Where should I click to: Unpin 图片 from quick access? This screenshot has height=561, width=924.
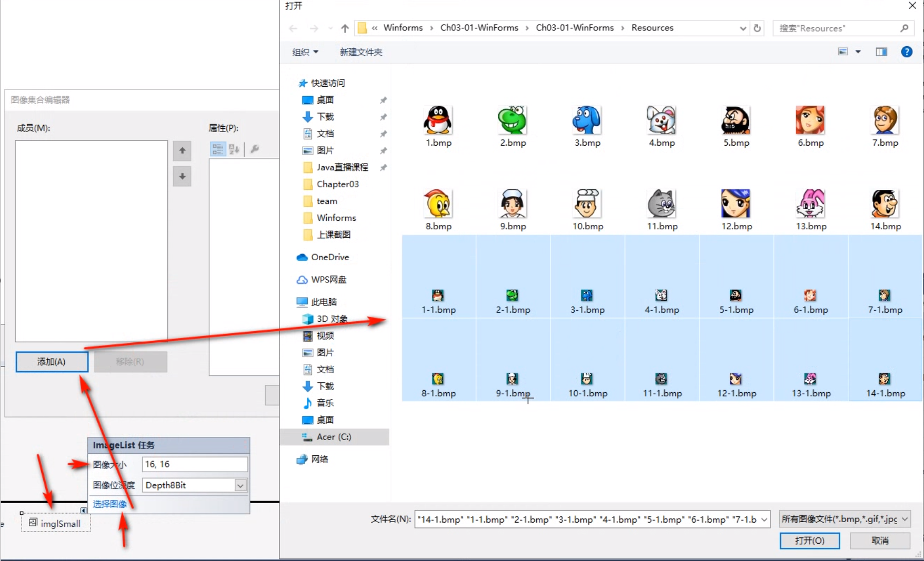[x=383, y=150]
